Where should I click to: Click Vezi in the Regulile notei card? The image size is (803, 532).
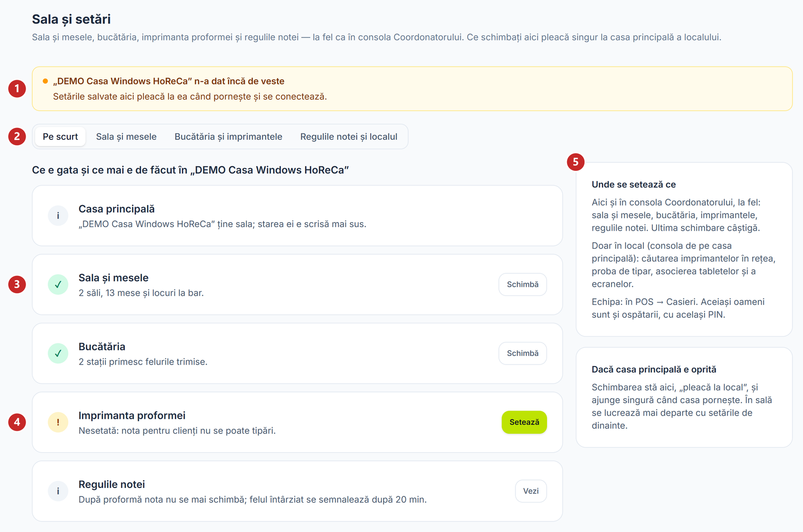pyautogui.click(x=530, y=491)
